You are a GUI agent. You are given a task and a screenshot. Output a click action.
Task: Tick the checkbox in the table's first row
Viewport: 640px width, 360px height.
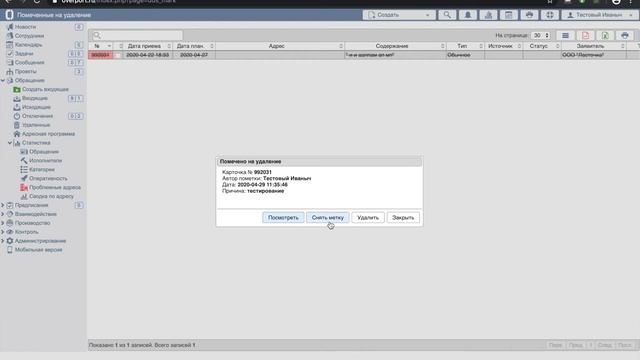pyautogui.click(x=118, y=55)
